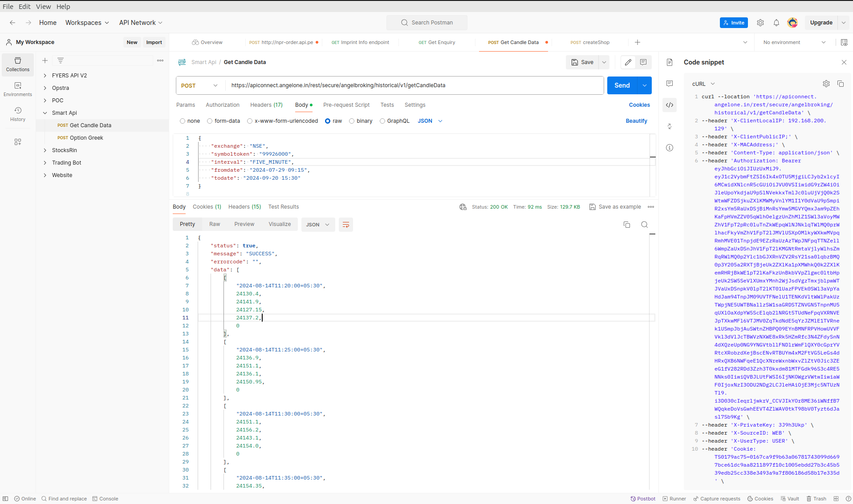Open the request comments icon beside pencil
The width and height of the screenshot is (853, 504).
coord(643,62)
